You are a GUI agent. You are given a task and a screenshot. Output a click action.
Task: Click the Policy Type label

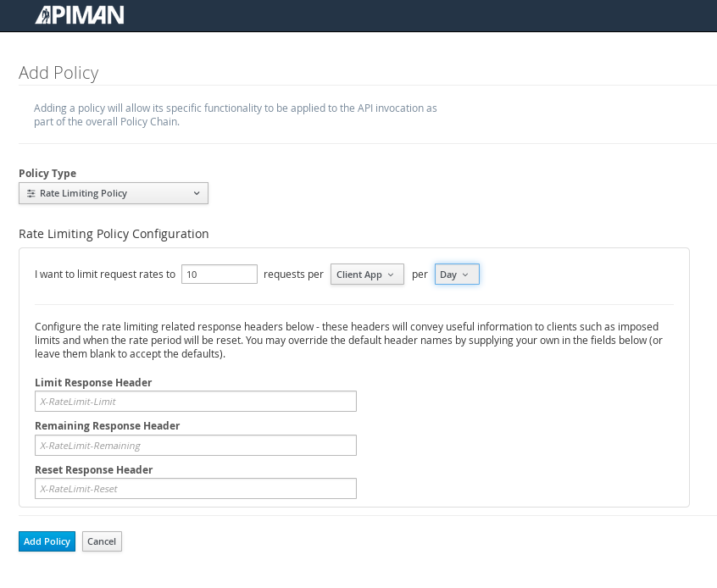pyautogui.click(x=47, y=174)
